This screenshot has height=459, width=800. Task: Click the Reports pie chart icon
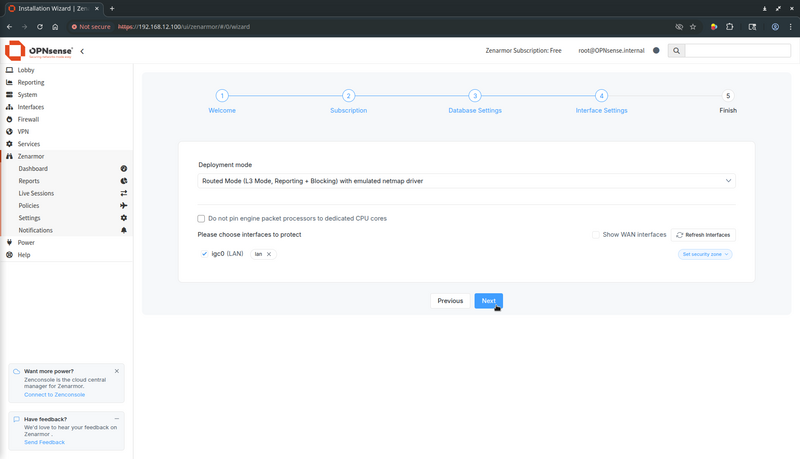(123, 181)
